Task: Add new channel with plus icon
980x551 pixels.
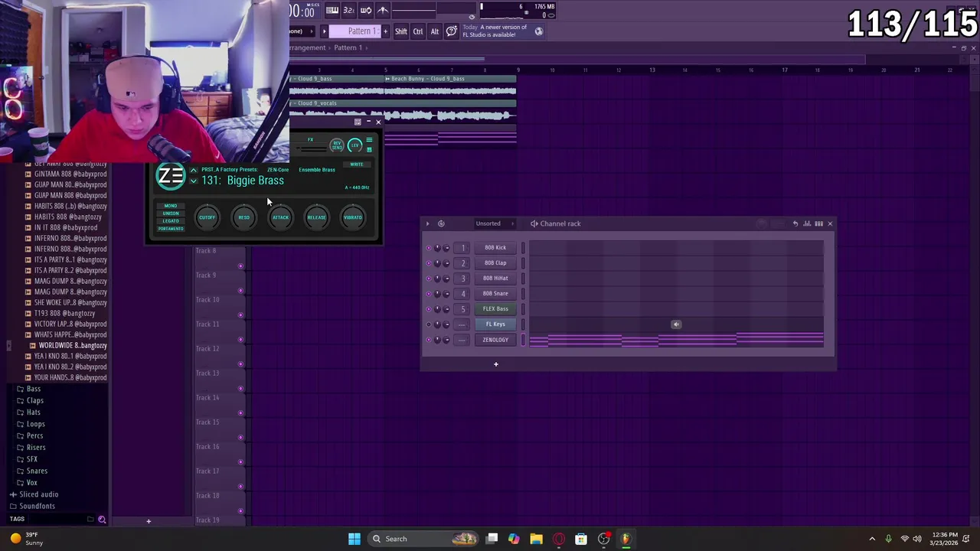Action: tap(496, 364)
